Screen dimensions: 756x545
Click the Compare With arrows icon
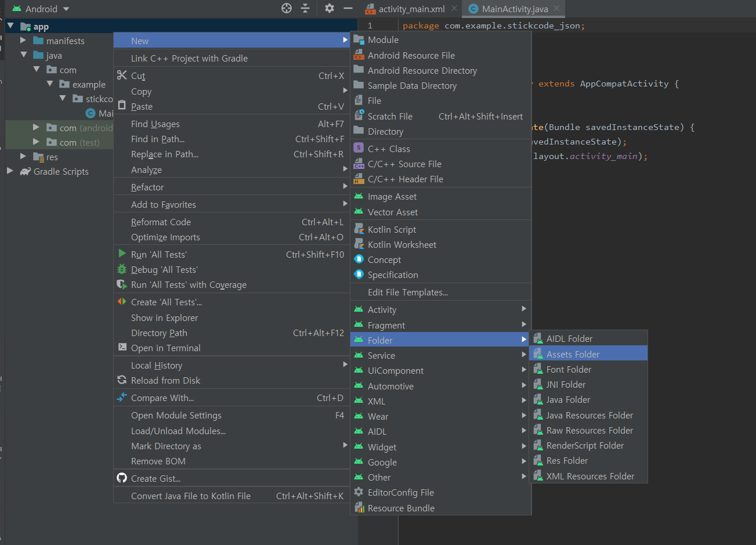[122, 398]
